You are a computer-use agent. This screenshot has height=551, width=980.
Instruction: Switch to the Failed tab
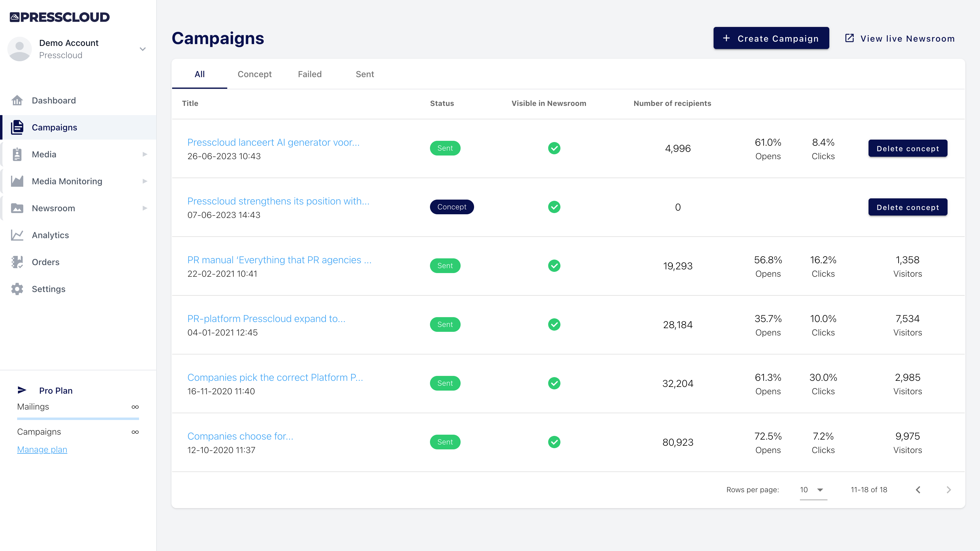click(310, 74)
